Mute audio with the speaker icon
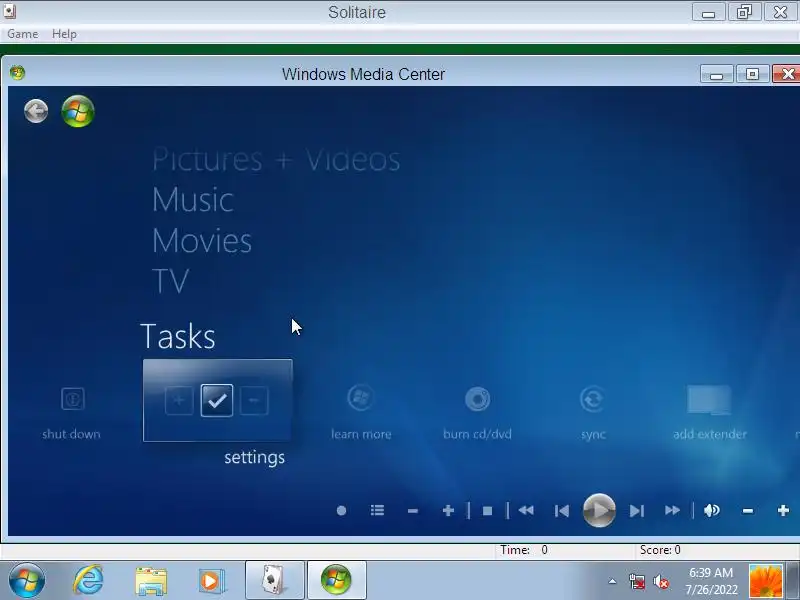The width and height of the screenshot is (800, 600). [712, 510]
